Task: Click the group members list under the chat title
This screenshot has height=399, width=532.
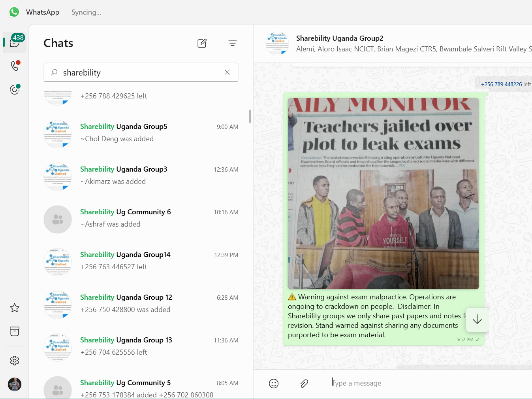Action: pos(414,49)
